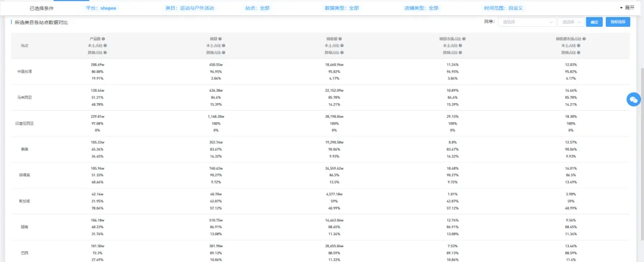Click the 14,663.06w sales amount value
The image size is (644, 262).
point(335,220)
